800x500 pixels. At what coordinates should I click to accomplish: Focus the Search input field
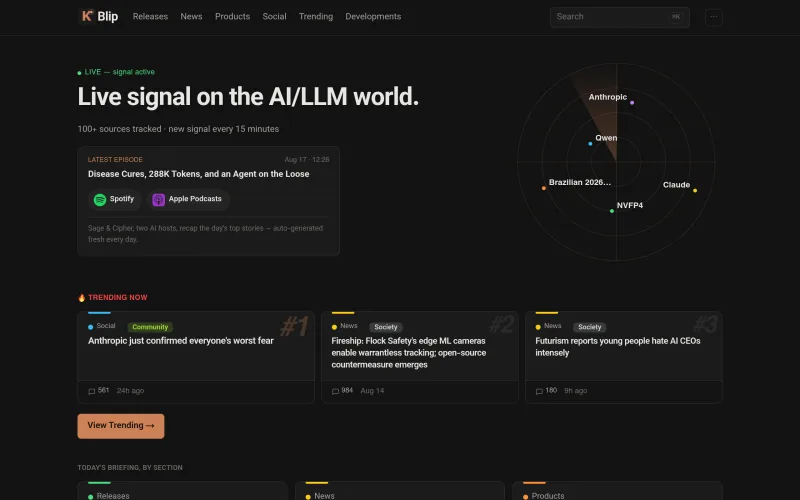pos(619,17)
